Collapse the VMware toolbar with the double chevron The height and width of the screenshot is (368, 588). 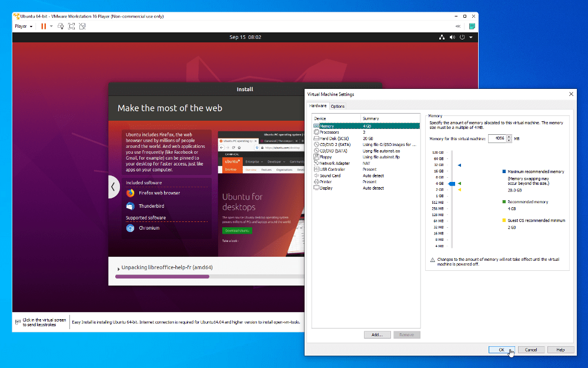coord(457,26)
